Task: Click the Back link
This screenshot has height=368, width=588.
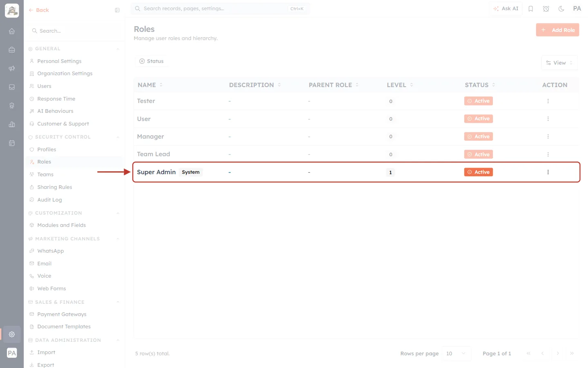Action: click(x=39, y=10)
